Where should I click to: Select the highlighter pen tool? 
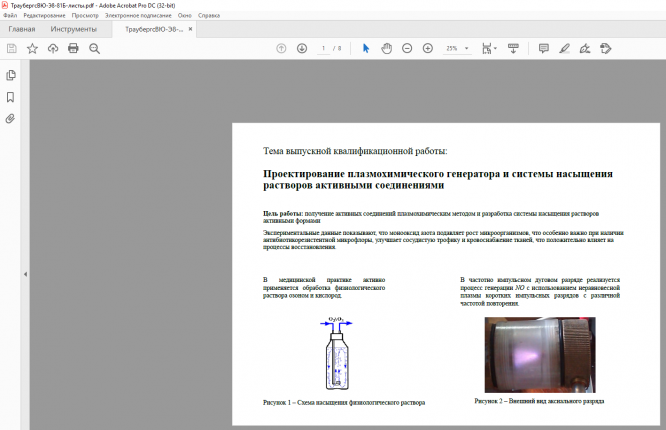click(565, 48)
